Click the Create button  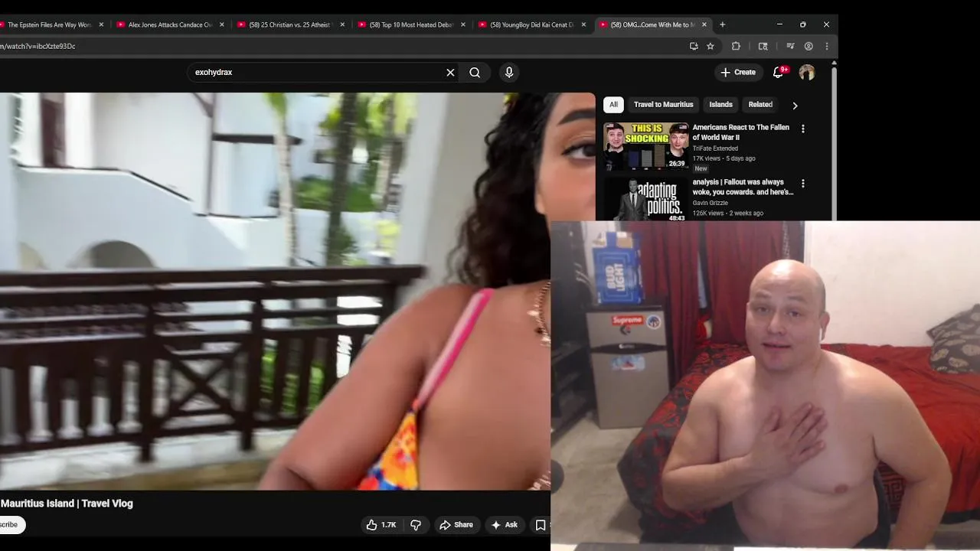click(x=738, y=73)
